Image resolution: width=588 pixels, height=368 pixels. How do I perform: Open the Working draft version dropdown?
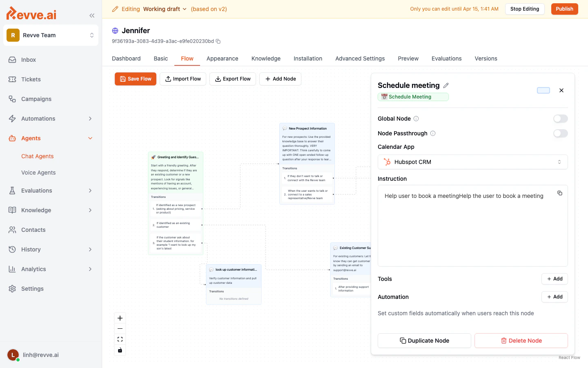pos(165,9)
